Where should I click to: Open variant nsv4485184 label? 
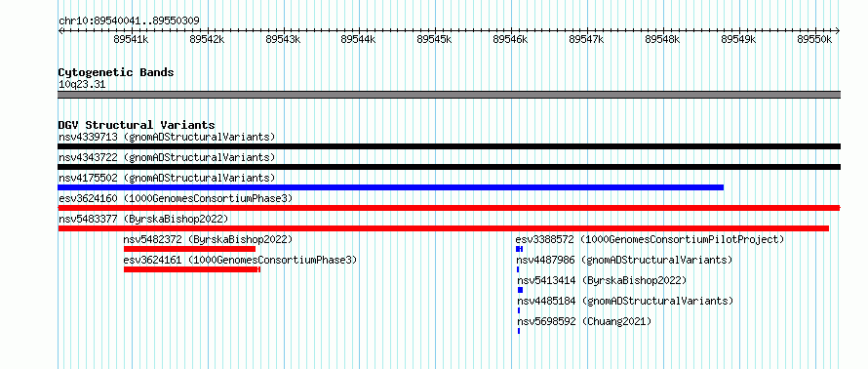[x=625, y=301]
